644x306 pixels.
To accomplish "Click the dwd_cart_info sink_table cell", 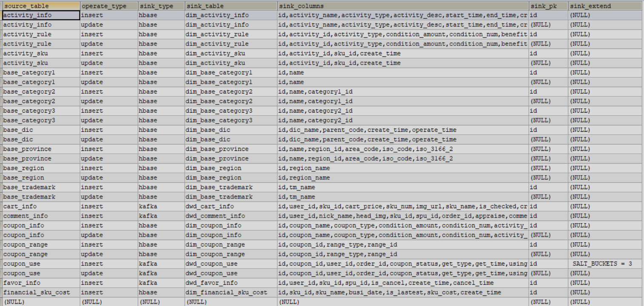I will pyautogui.click(x=210, y=207).
